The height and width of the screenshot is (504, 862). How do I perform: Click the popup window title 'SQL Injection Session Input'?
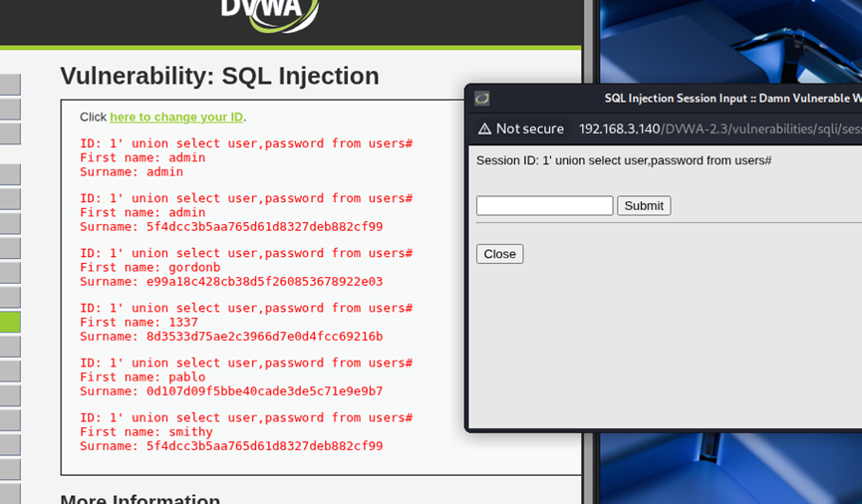coord(676,99)
